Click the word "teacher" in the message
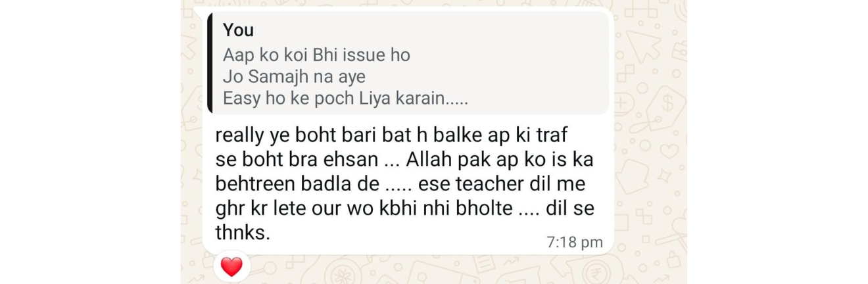 (499, 184)
